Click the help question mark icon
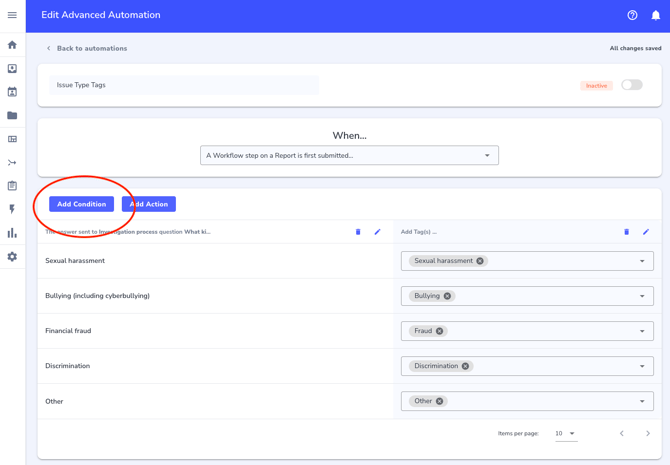670x465 pixels. [632, 15]
